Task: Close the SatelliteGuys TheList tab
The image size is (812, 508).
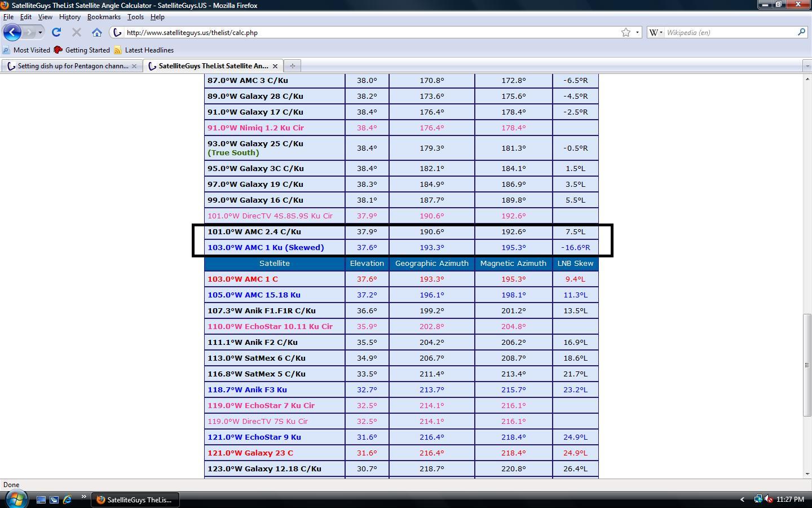Action: [275, 66]
